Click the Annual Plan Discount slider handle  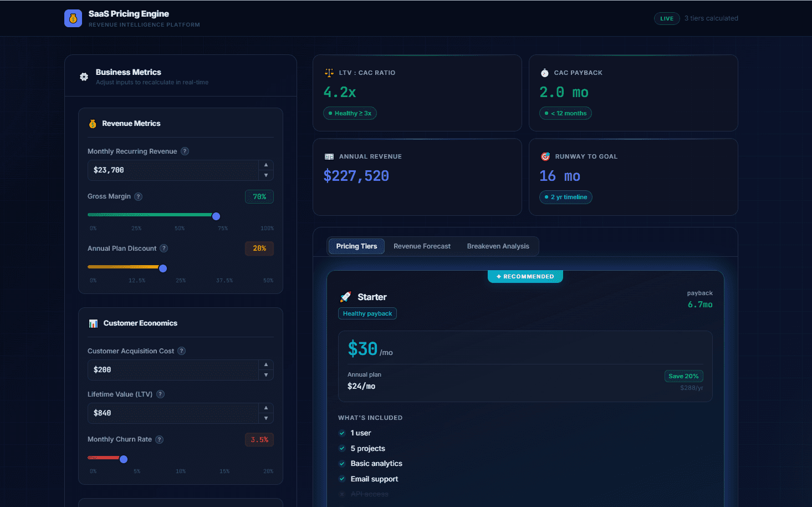tap(163, 268)
